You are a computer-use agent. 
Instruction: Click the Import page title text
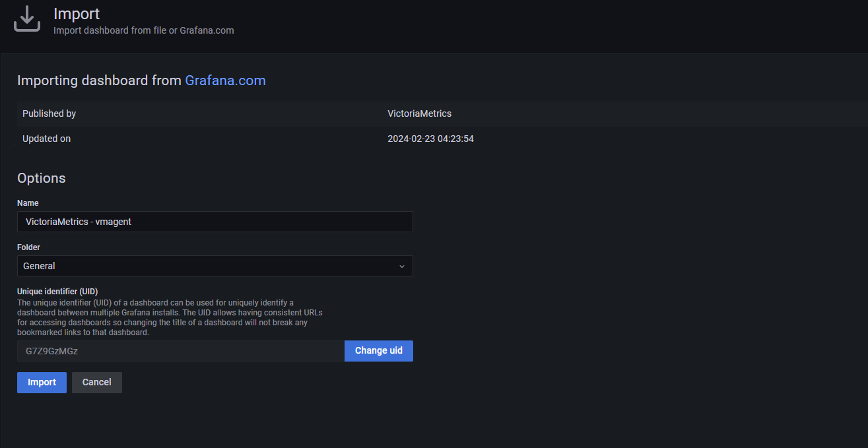pos(77,13)
